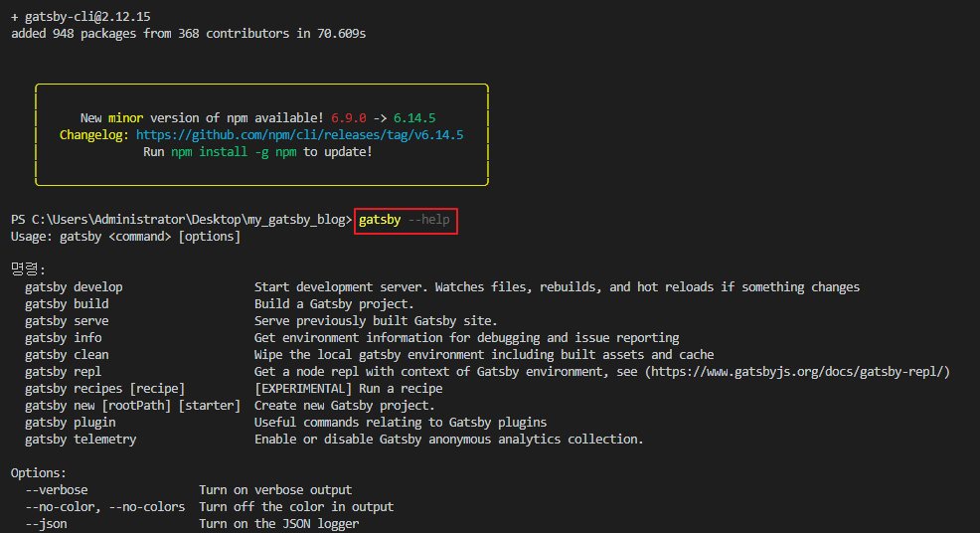Click the gatsbyjs.org gatsby-repl docs URL
This screenshot has width=980, height=533.
(x=797, y=372)
